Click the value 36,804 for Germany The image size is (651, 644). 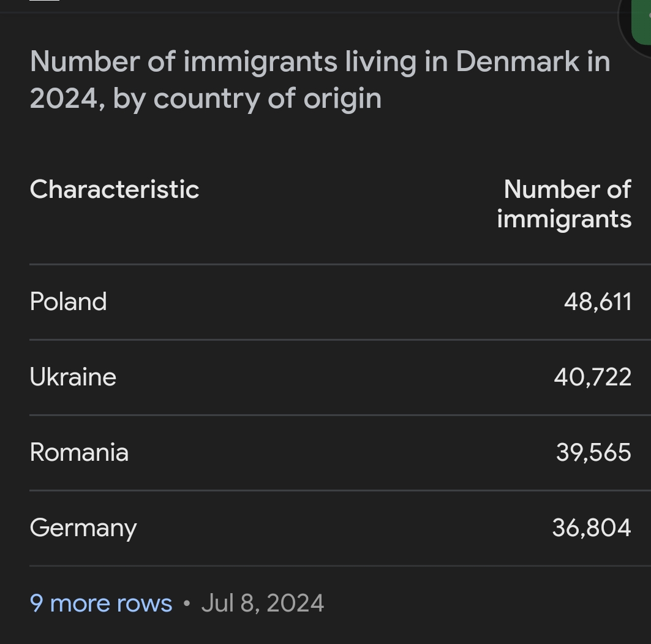[x=591, y=528]
